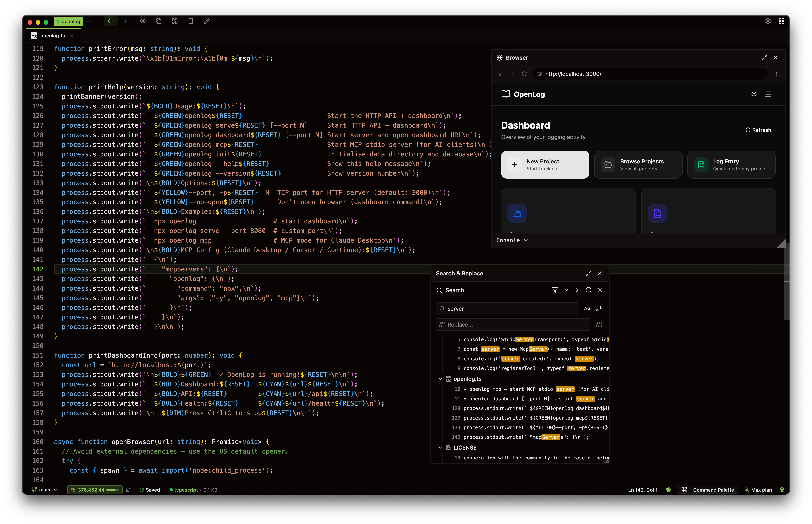Toggle regex search option
This screenshot has width=812, height=524.
point(599,309)
